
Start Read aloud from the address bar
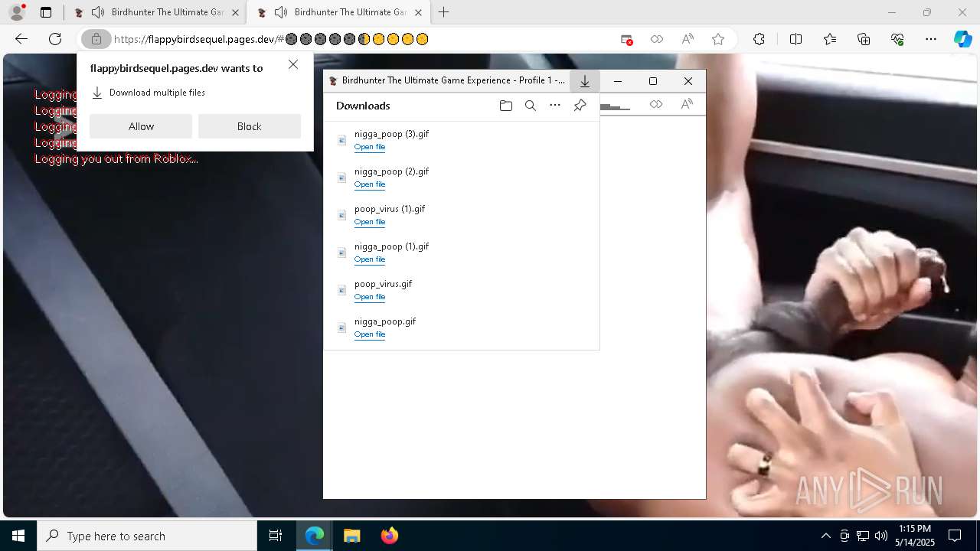click(688, 39)
